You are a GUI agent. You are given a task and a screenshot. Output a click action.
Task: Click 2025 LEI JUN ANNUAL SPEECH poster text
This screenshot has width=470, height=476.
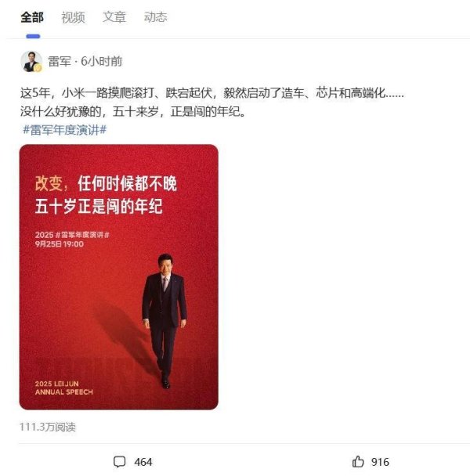coord(63,388)
